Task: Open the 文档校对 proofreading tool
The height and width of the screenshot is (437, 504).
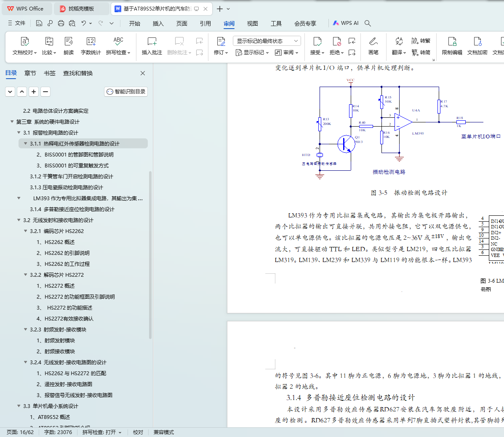Action: (x=24, y=46)
